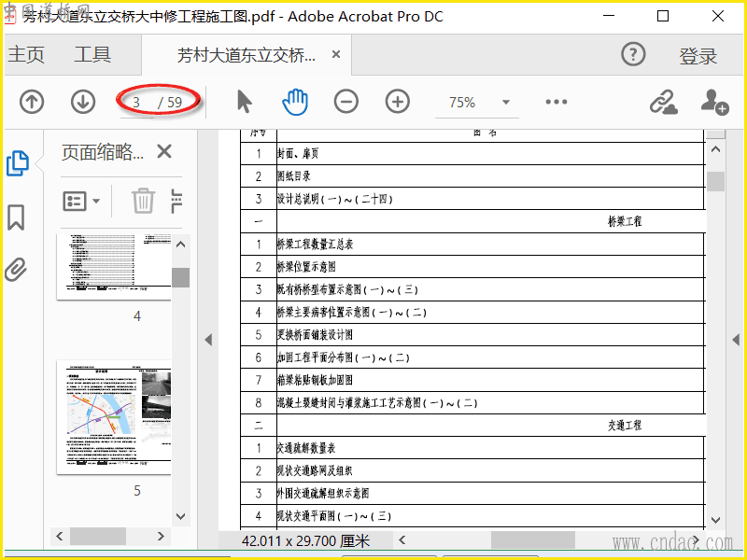
Task: Click the 箱梁粘贴钢板加固图 row
Action: 472,380
